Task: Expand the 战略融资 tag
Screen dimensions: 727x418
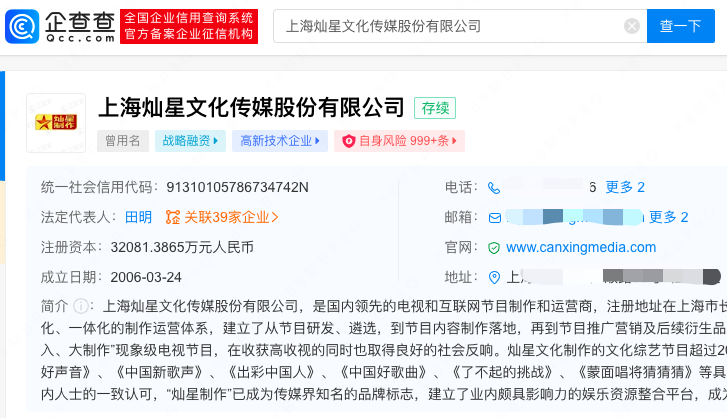Action: 190,141
